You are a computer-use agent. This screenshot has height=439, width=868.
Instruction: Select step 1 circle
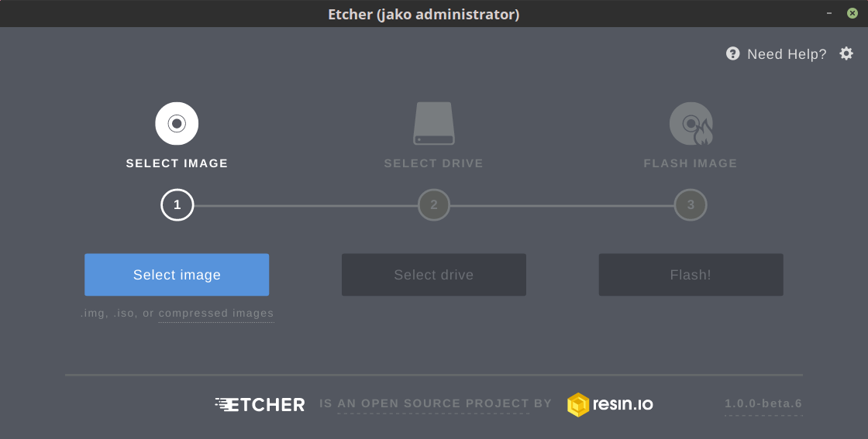(177, 205)
